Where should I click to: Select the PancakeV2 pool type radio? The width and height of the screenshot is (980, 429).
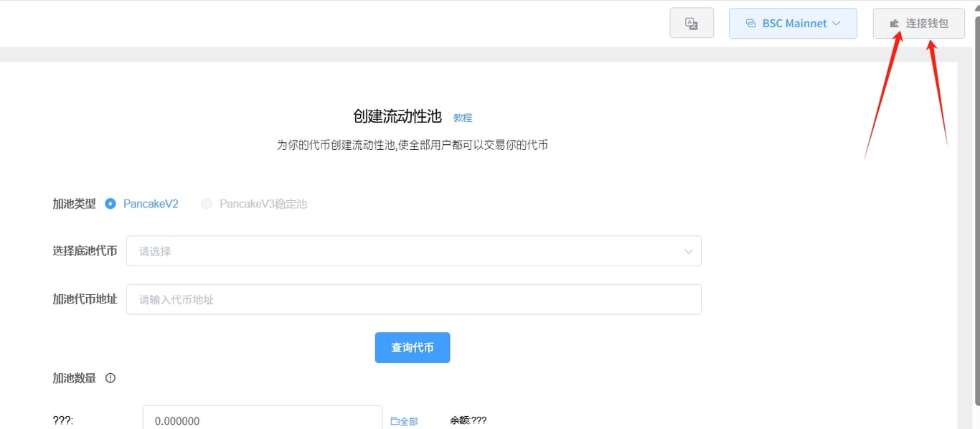[x=110, y=204]
